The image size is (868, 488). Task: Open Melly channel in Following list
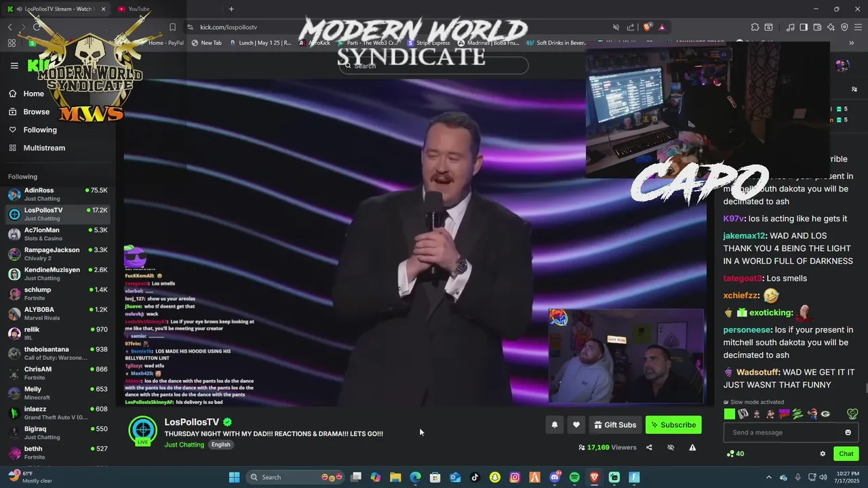[58, 393]
